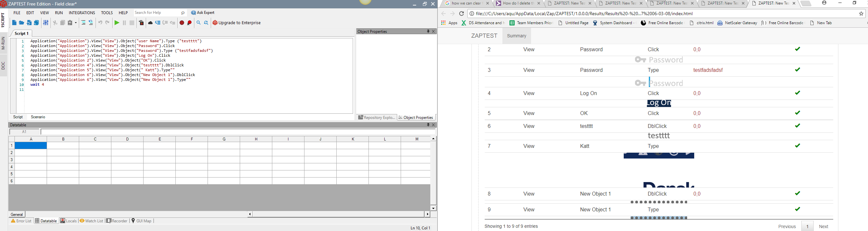Screen dimensions: 868x231
Task: Click the black cloud icon in toolbar
Action: (x=150, y=23)
